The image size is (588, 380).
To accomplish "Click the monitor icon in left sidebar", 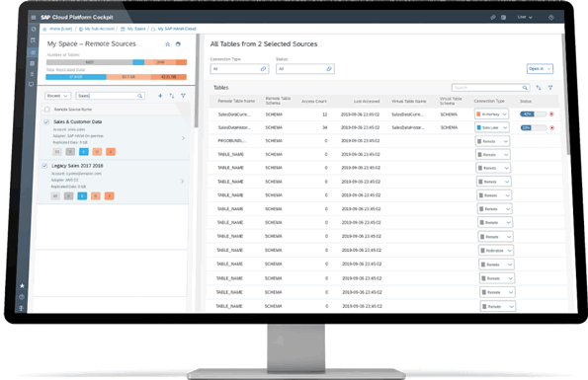I will (x=32, y=84).
